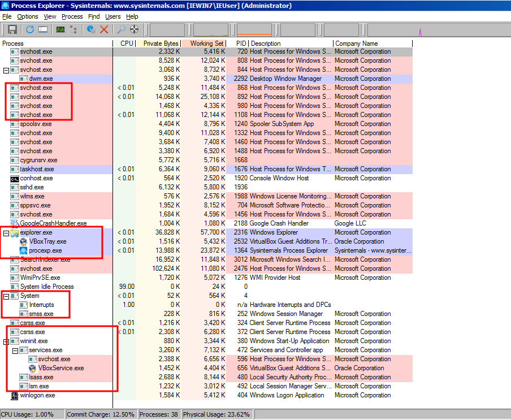Collapse the services.exe tree node
511x420 pixels.
coord(15,350)
